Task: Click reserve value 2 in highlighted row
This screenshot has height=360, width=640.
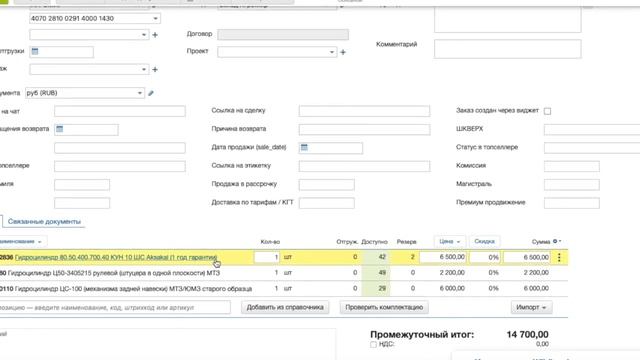Action: (412, 257)
